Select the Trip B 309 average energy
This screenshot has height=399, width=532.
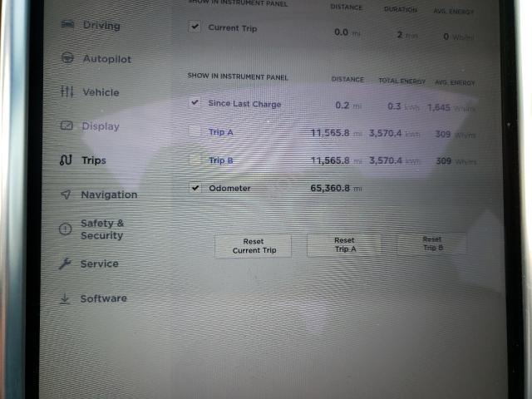(x=443, y=160)
